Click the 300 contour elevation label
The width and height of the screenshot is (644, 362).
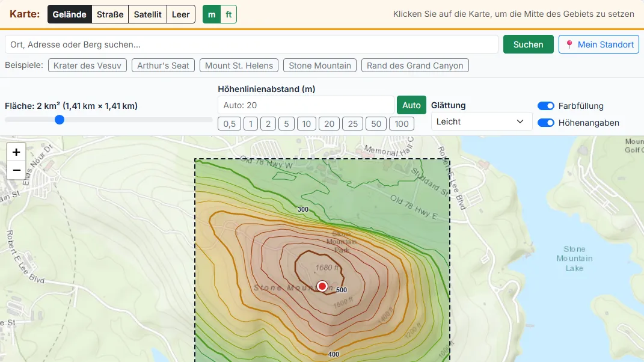coord(302,209)
